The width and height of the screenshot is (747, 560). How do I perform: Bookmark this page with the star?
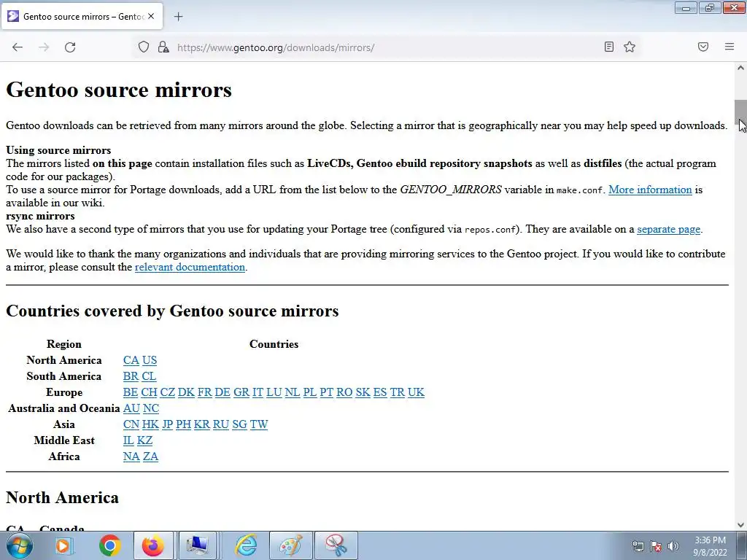pos(630,47)
